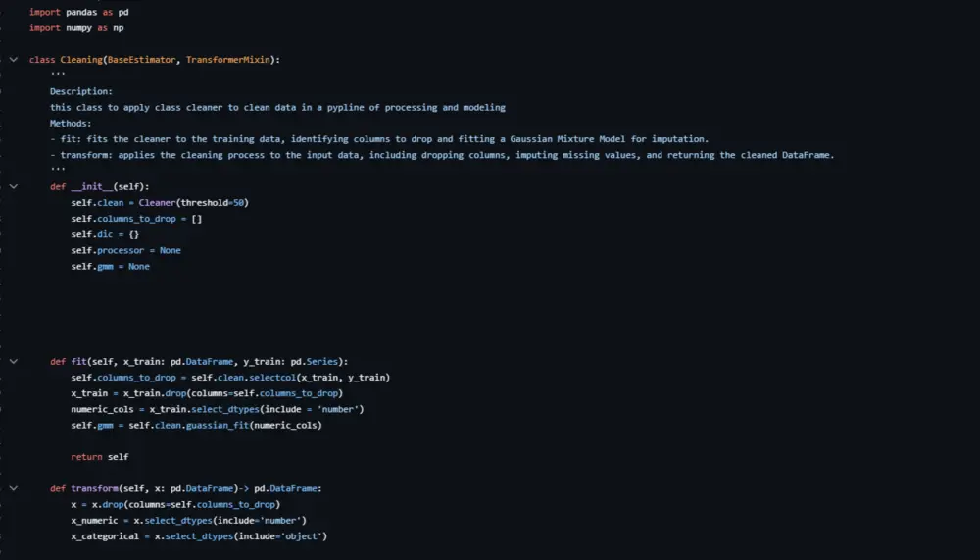
Task: Click BaseEstimator in the class definition
Action: point(141,60)
